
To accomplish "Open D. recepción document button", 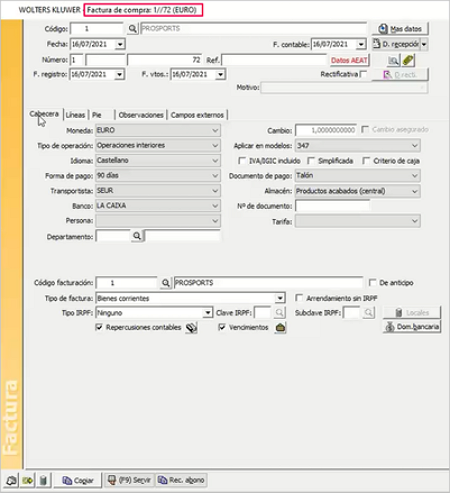I will (x=396, y=44).
